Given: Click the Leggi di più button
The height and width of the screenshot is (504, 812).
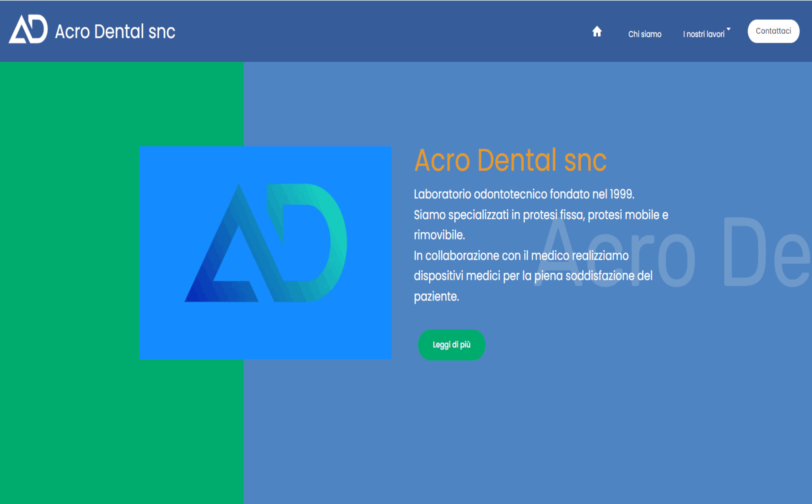Looking at the screenshot, I should (451, 345).
